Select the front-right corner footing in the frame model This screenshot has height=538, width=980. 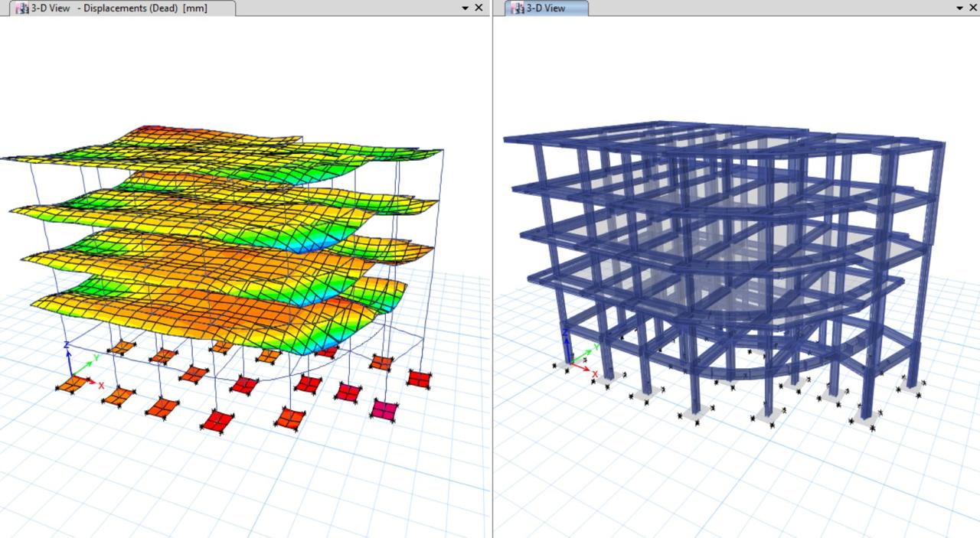click(x=866, y=419)
